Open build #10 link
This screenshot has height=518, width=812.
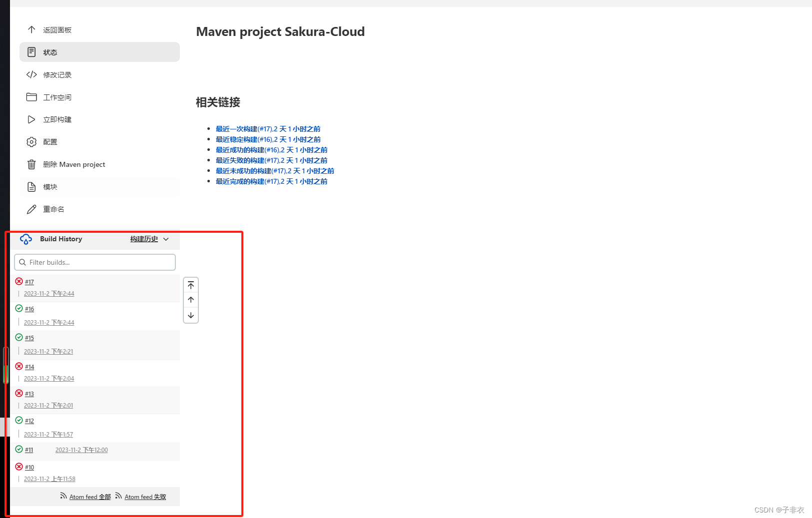click(29, 468)
